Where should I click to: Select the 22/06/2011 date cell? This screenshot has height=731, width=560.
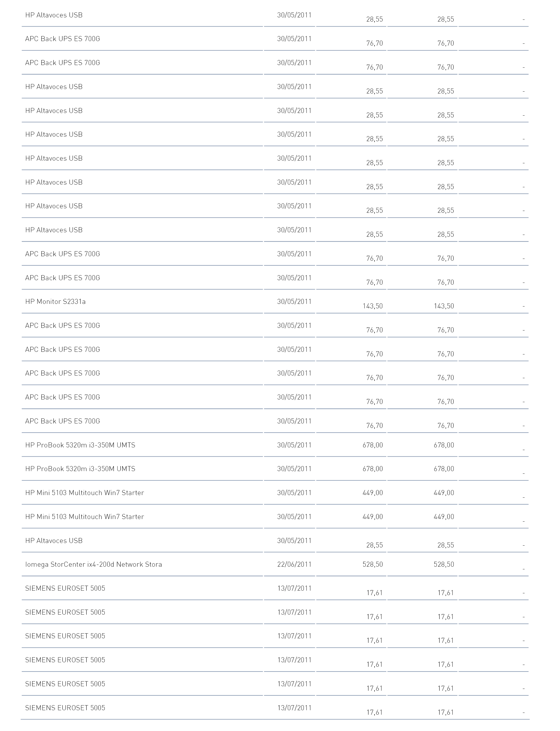pos(294,564)
